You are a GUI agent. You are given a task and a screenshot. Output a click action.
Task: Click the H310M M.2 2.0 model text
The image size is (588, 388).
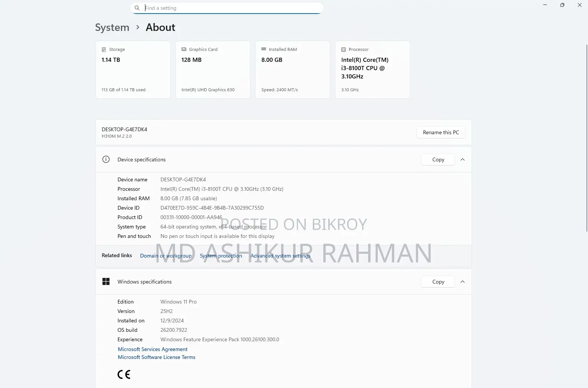click(117, 136)
